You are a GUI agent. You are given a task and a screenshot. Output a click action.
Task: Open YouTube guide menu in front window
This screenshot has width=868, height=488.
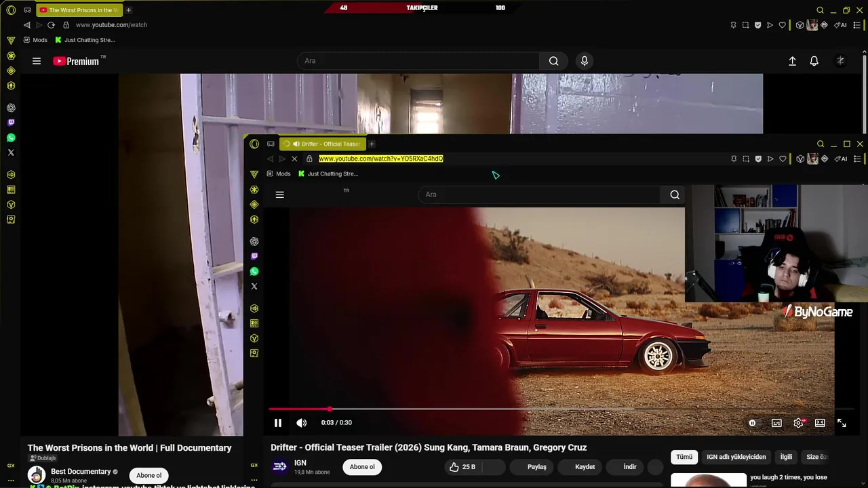(279, 195)
